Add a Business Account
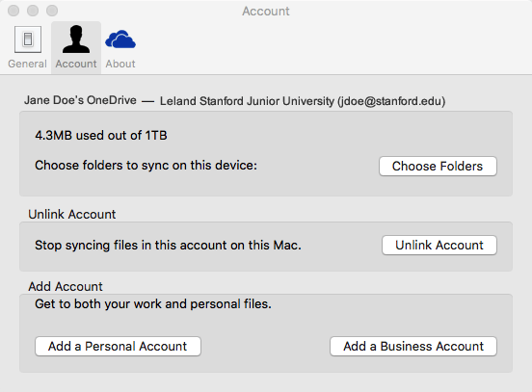Viewport: 532px width, 392px height. click(413, 346)
